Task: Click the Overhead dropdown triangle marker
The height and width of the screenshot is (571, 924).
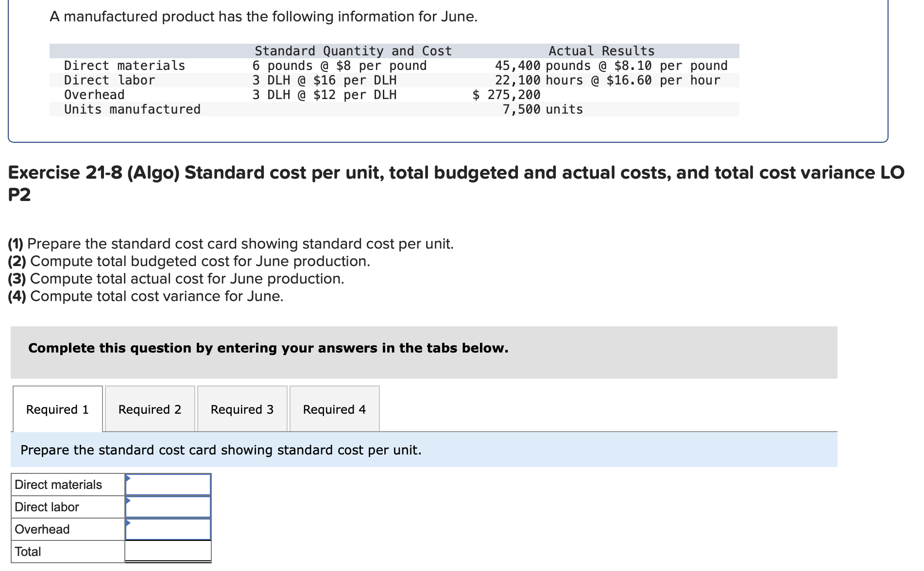Action: [x=128, y=523]
